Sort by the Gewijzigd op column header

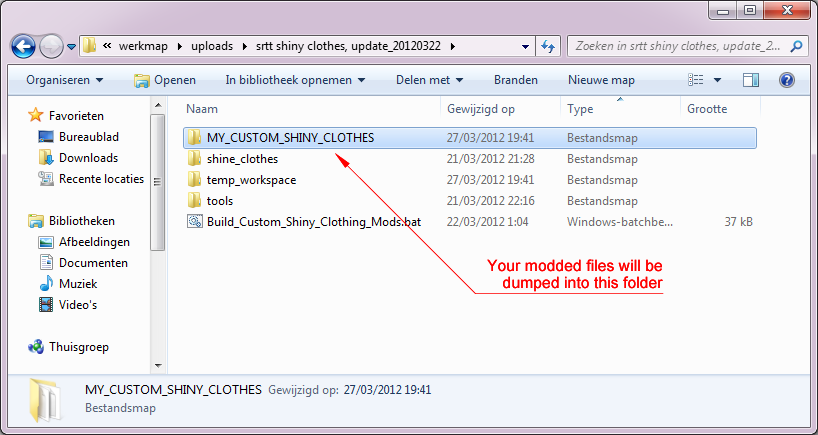click(x=481, y=108)
